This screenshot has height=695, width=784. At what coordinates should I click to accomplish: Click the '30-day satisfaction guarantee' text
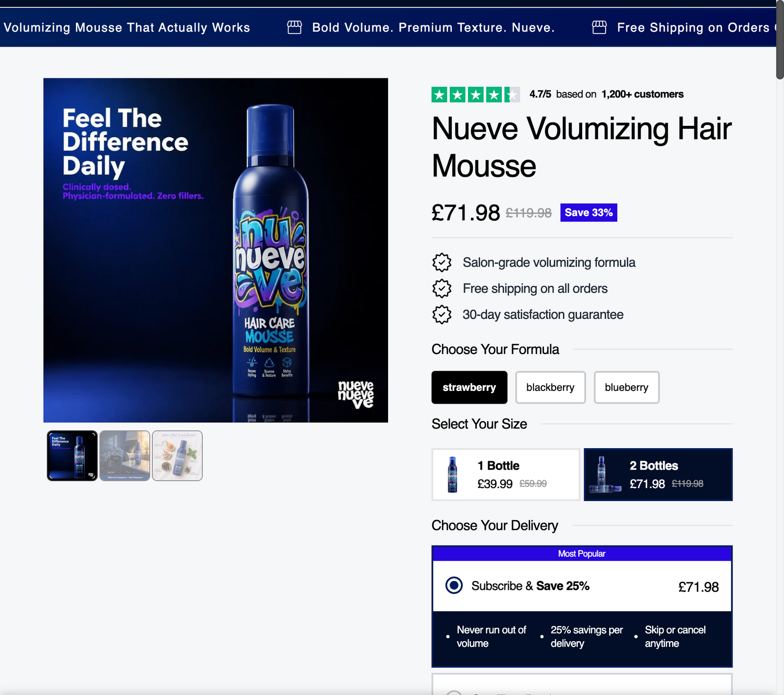point(543,314)
